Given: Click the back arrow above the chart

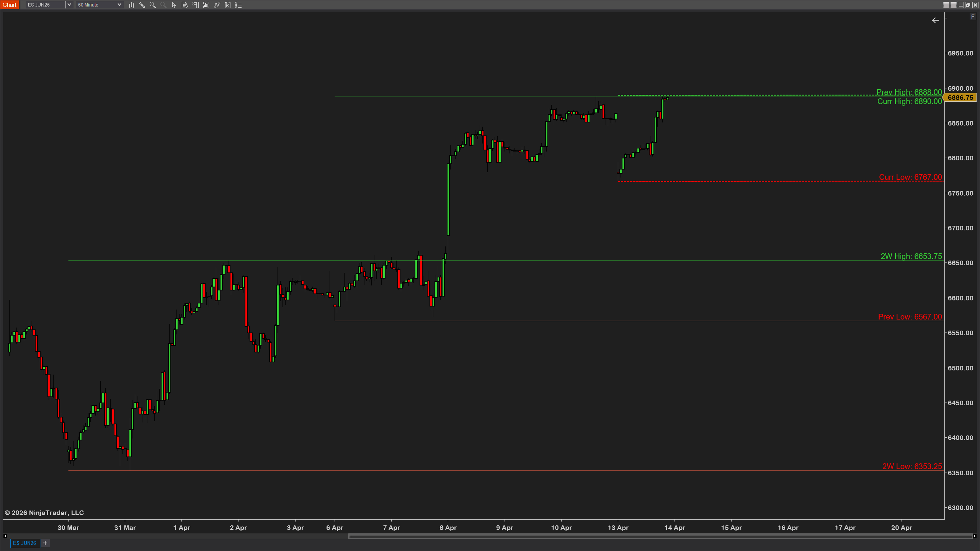Looking at the screenshot, I should click(936, 20).
